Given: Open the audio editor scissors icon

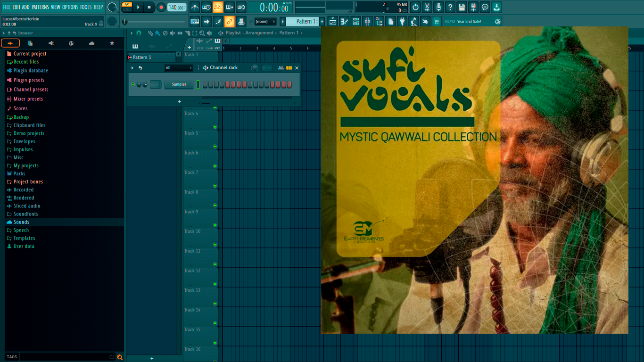Looking at the screenshot, I should tap(427, 7).
